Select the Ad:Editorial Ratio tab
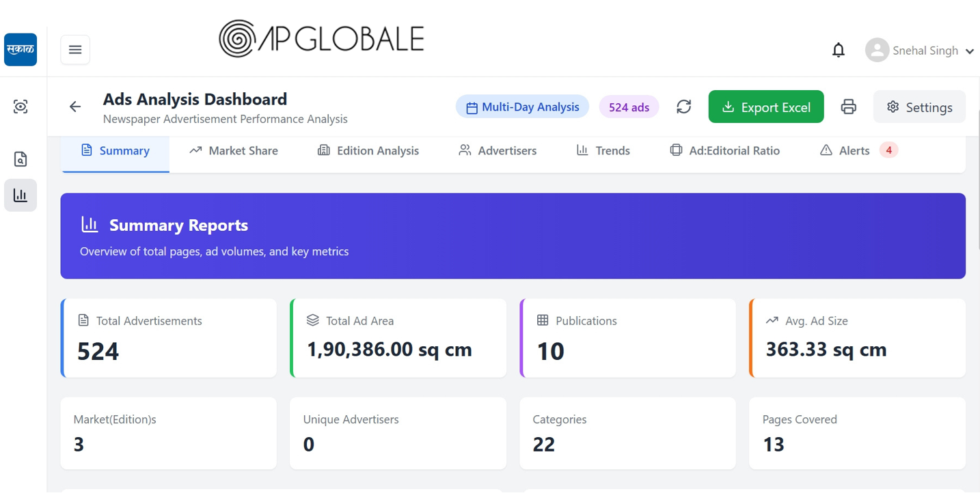Viewport: 980px width, 504px height. (x=724, y=151)
